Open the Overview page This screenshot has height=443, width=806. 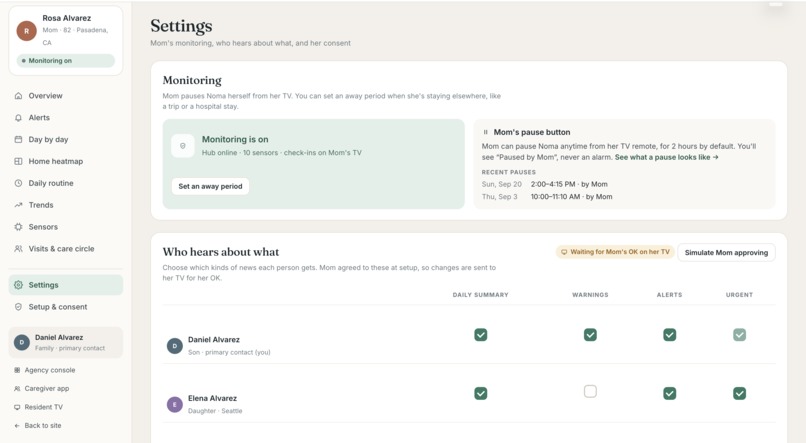click(66, 96)
